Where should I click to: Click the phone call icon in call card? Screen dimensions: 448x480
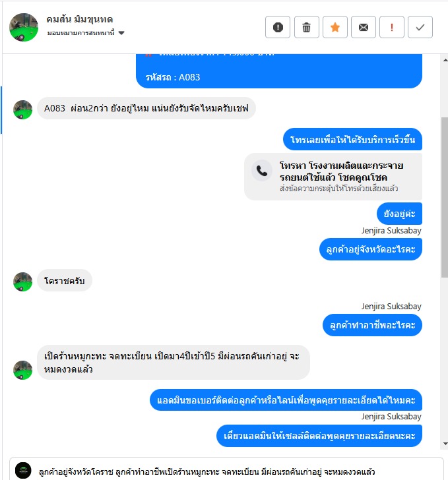point(262,171)
